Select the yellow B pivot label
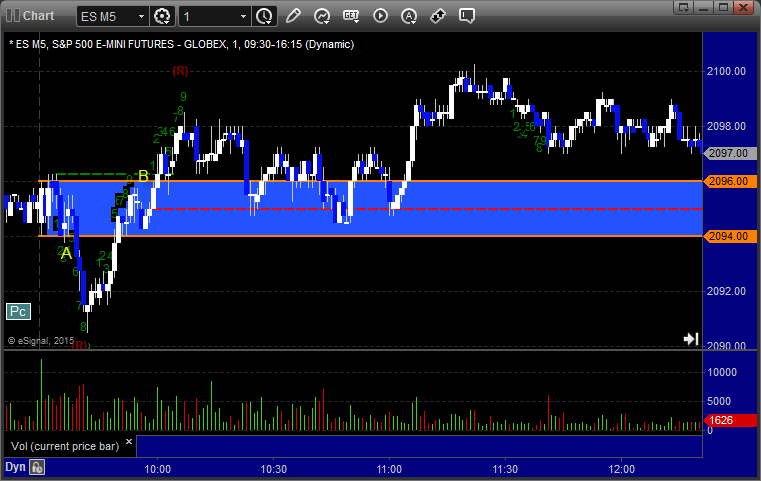 (x=143, y=176)
